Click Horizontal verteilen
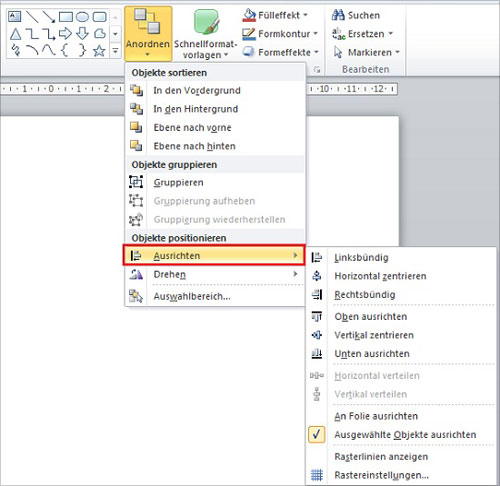This screenshot has height=486, width=500. 401,376
